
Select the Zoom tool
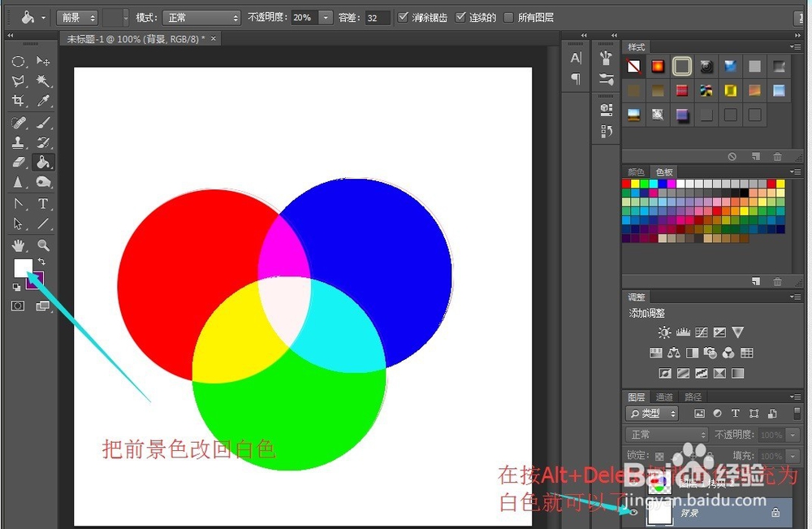43,245
